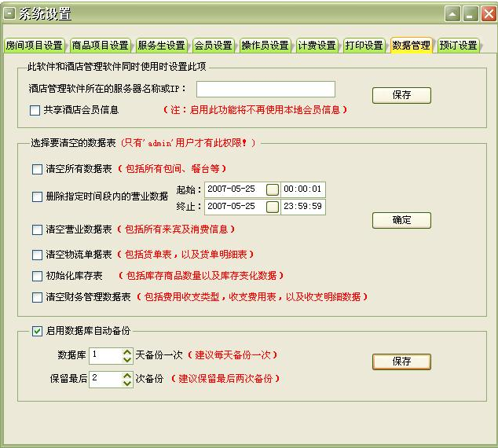Screen dimensions: 498x448
Task: Click the red note 建议保留最后两次备份
Action: coord(225,379)
